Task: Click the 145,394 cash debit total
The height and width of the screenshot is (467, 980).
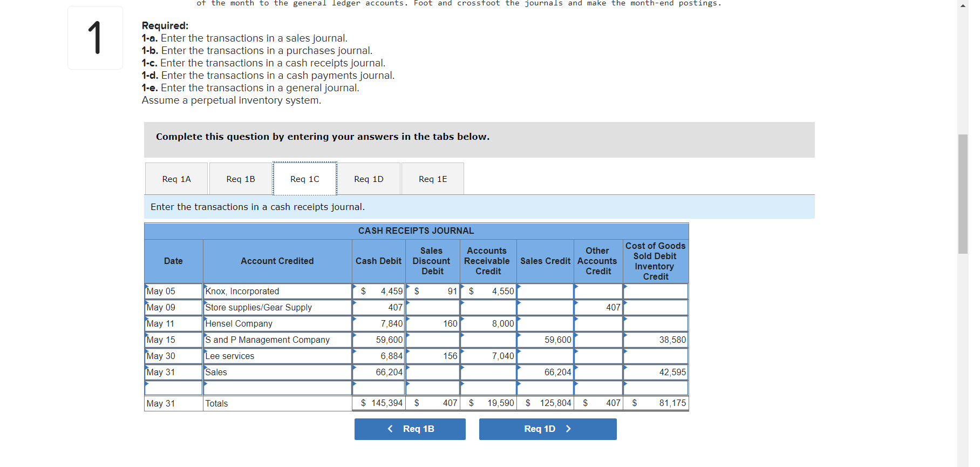Action: [x=379, y=403]
